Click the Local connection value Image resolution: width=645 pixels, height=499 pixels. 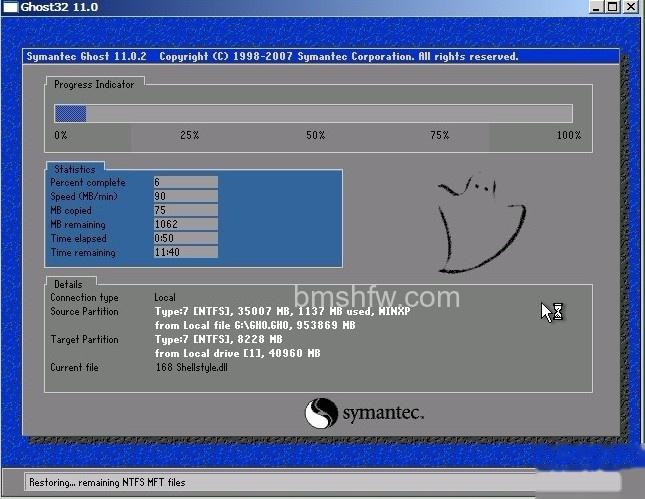(165, 297)
